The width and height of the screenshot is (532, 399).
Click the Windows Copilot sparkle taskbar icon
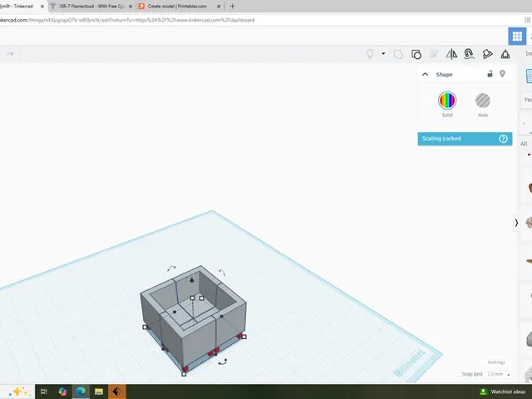19,392
